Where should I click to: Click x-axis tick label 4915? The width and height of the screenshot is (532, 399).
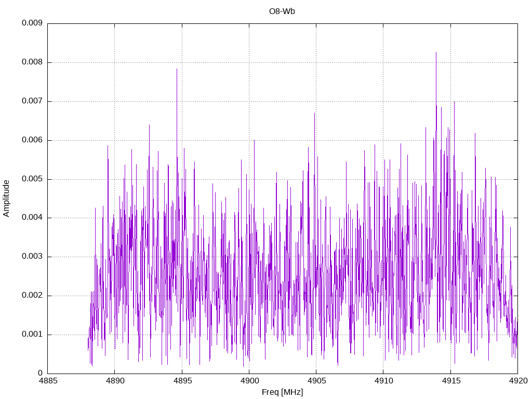tap(451, 381)
